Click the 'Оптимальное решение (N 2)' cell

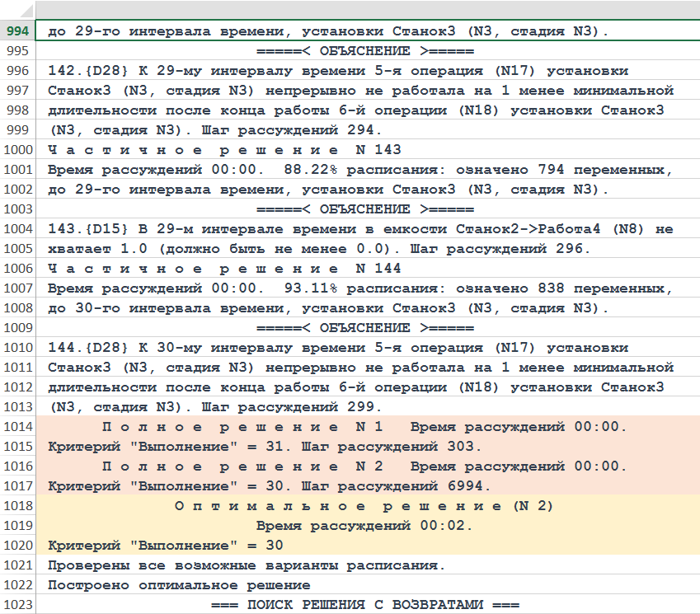364,506
